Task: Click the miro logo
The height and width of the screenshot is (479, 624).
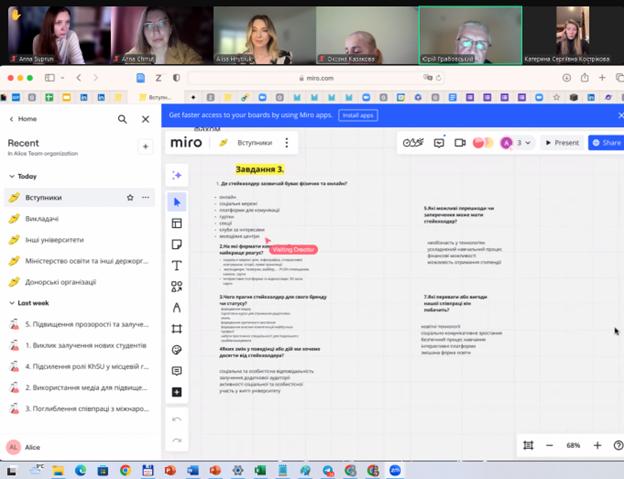Action: pos(186,142)
